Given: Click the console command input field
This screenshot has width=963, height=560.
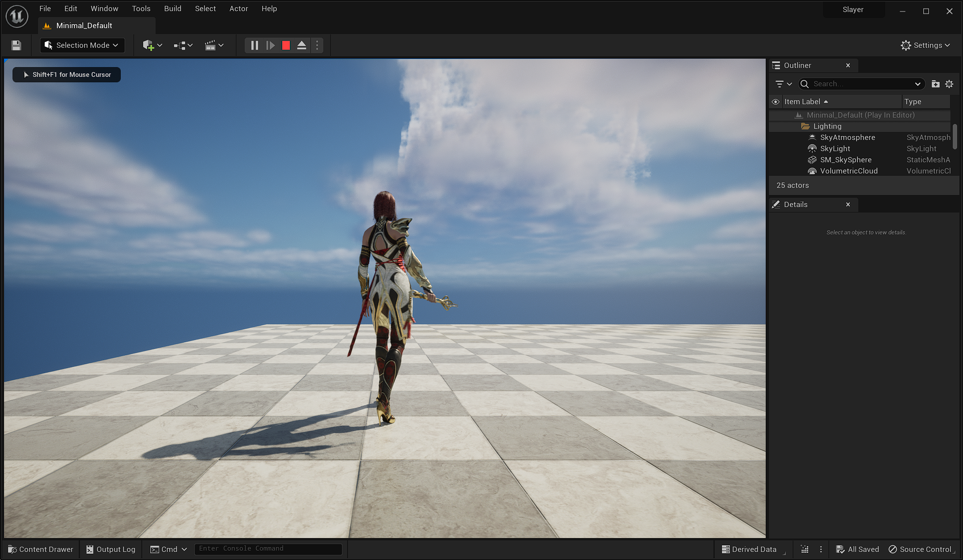Looking at the screenshot, I should coord(268,549).
